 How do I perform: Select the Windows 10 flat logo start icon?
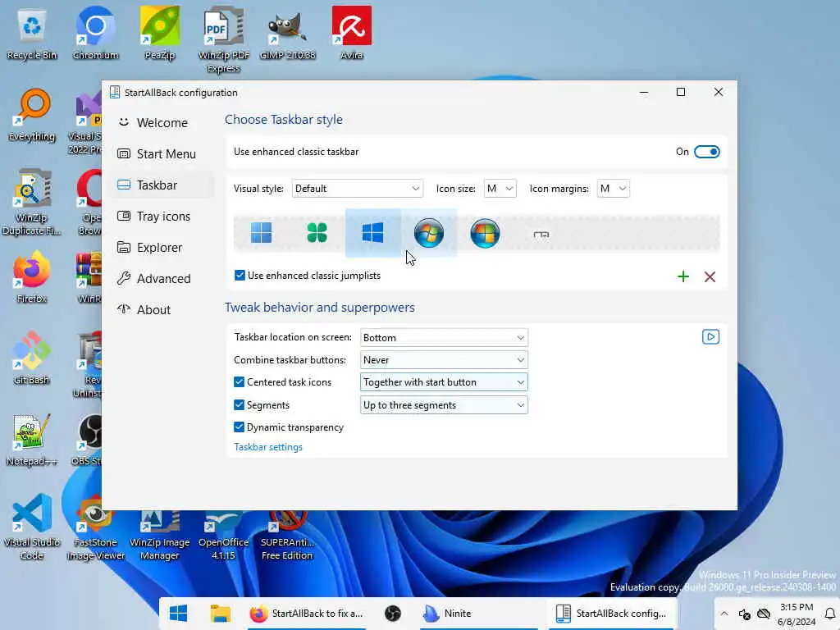tap(373, 233)
